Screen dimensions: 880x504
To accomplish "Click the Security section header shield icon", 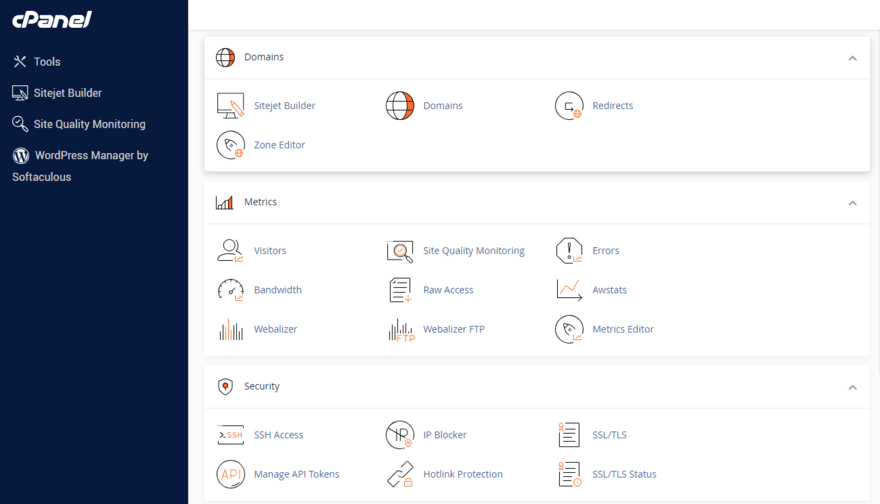I will 225,386.
